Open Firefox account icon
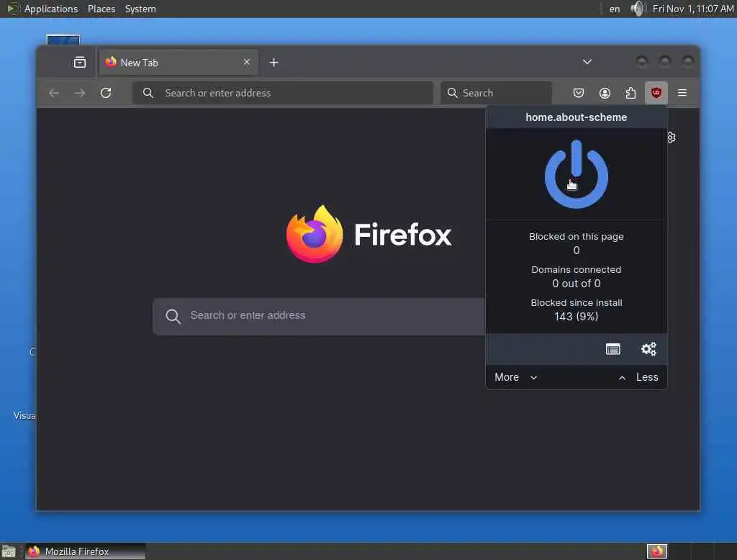The width and height of the screenshot is (737, 560). (x=605, y=93)
